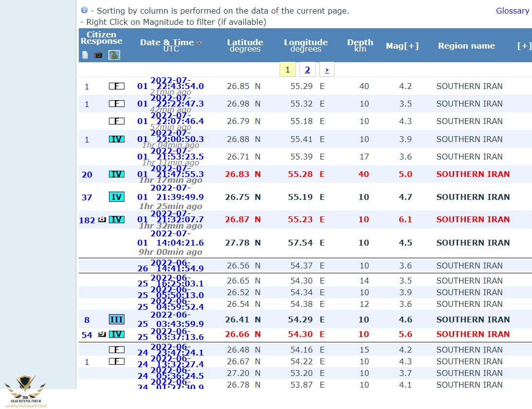The image size is (532, 409).
Task: Click latitude value 27.78 N
Action: [243, 243]
